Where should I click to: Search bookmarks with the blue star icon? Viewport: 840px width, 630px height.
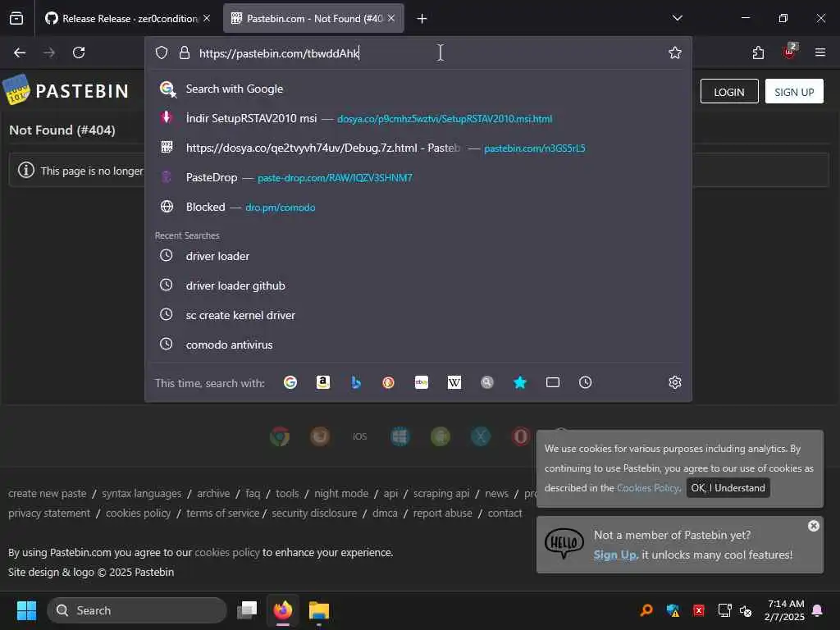(519, 382)
